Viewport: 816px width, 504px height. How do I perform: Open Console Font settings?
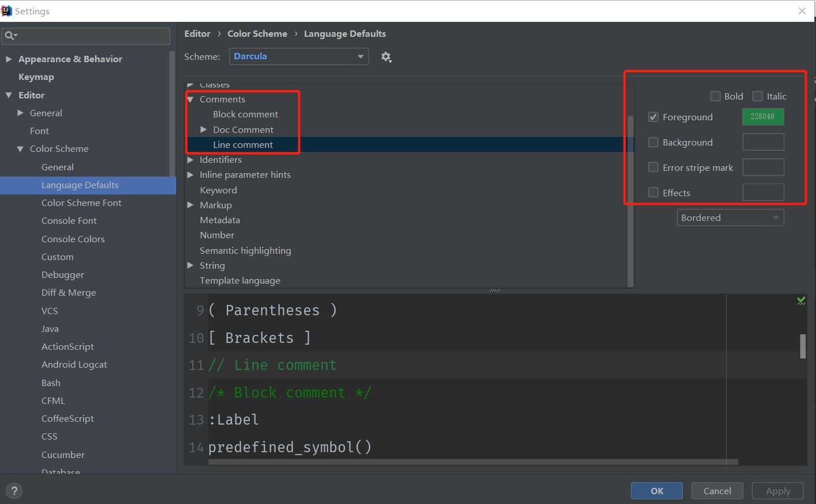click(x=69, y=220)
